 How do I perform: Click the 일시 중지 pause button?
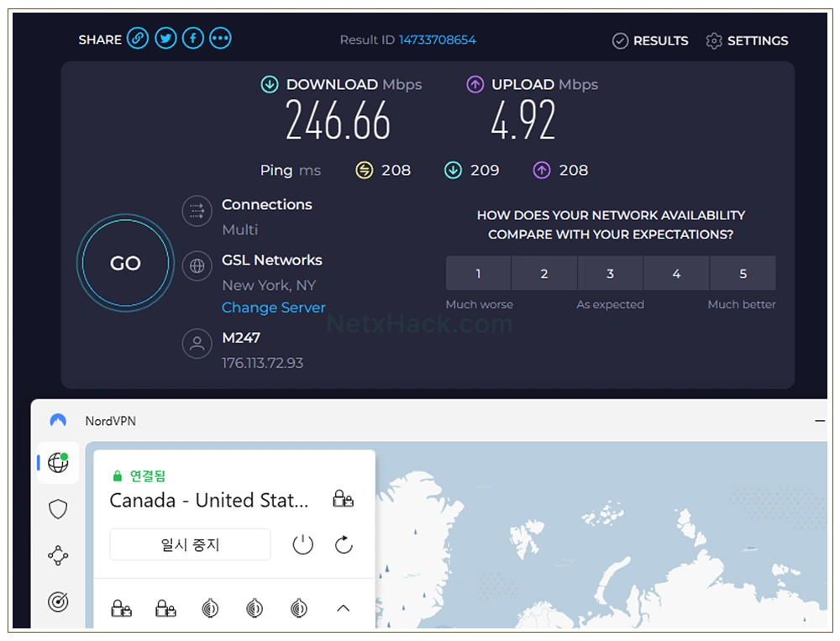[x=190, y=544]
